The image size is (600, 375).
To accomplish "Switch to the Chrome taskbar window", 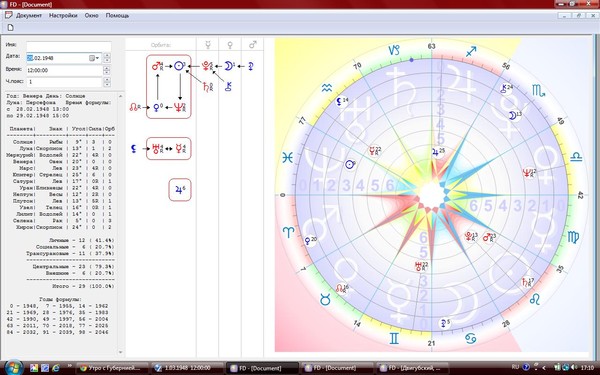I will pyautogui.click(x=111, y=368).
